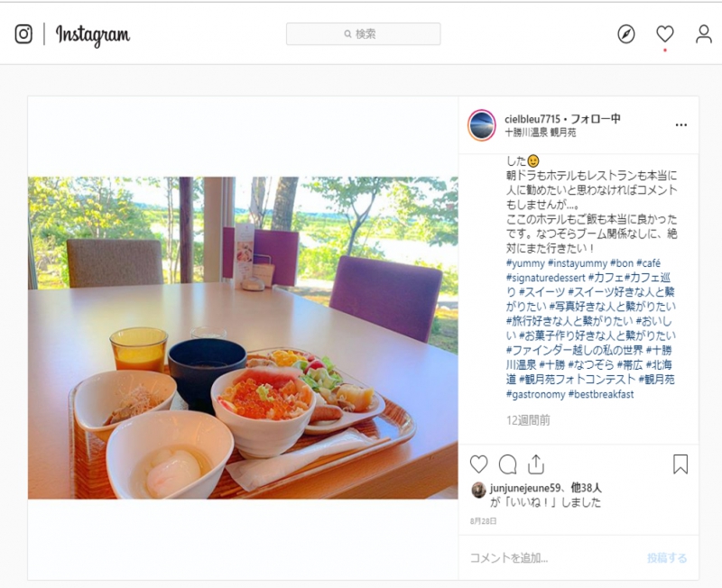Click the Instagram camera logo icon
This screenshot has height=588, width=722.
point(23,34)
